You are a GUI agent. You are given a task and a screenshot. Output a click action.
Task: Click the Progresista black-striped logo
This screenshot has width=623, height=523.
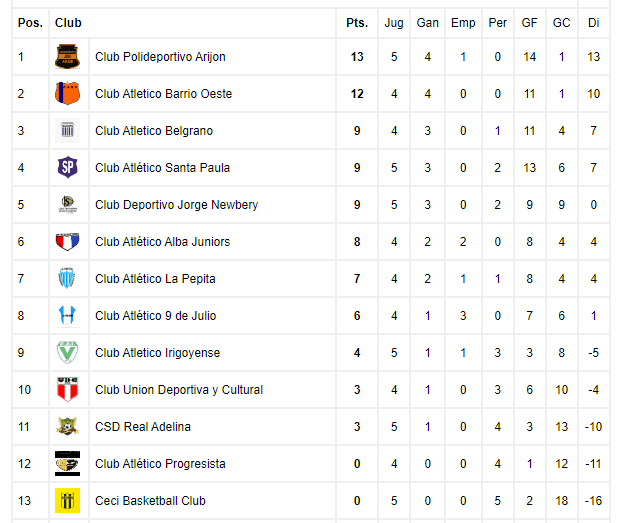(67, 463)
